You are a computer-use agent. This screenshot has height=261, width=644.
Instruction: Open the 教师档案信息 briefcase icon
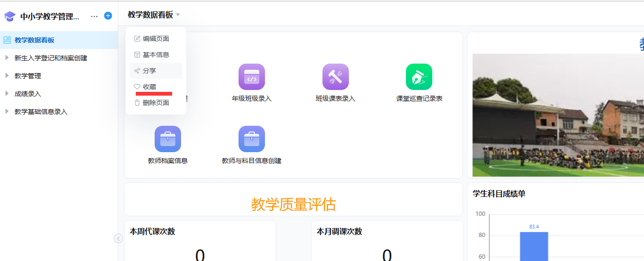[x=168, y=139]
